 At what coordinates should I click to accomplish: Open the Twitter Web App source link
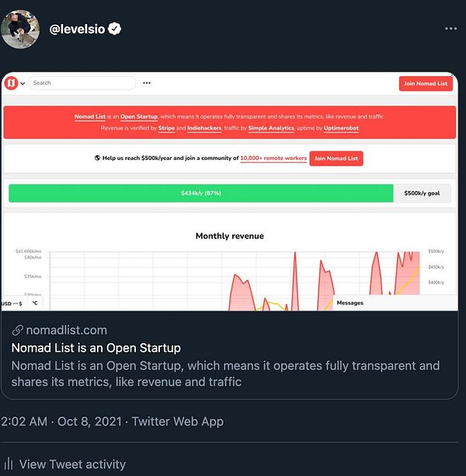177,422
